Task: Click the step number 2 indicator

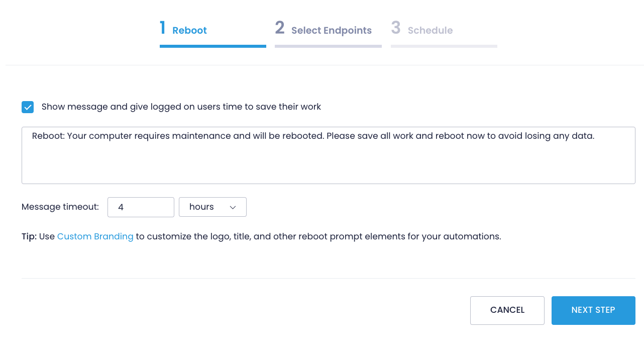Action: [280, 28]
